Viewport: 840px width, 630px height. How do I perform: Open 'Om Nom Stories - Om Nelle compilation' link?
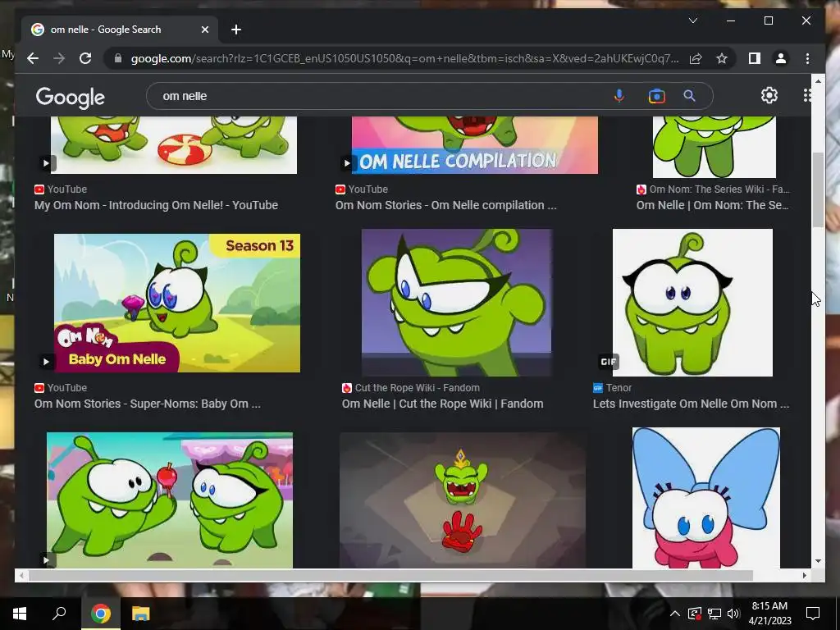[445, 205]
